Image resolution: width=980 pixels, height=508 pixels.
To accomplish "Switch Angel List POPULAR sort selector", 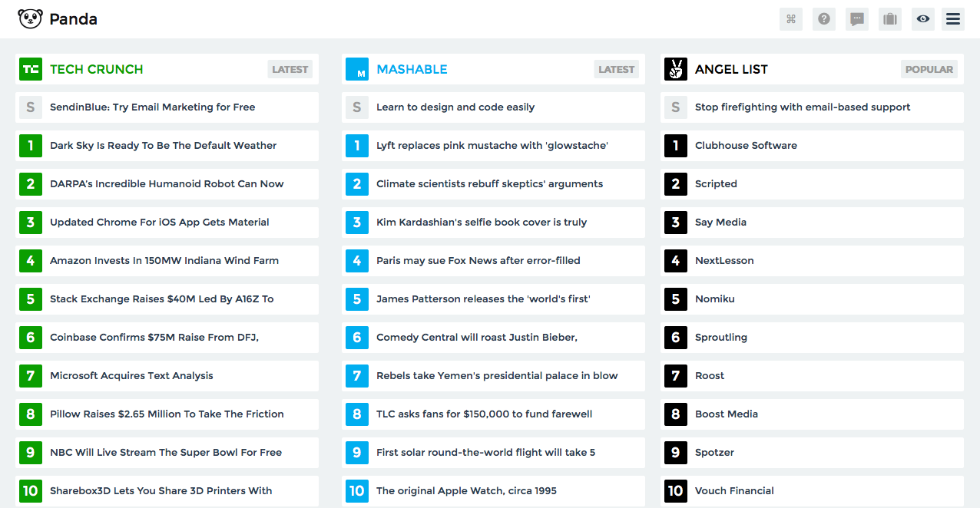I will point(929,69).
